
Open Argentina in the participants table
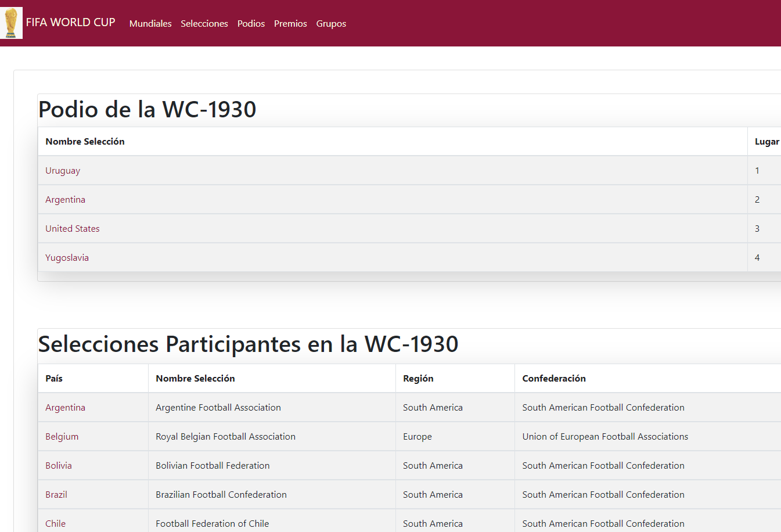65,408
